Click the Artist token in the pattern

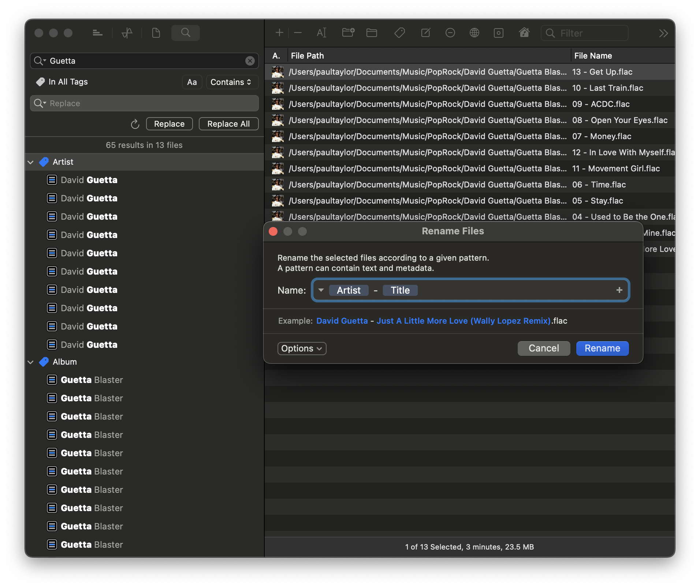click(349, 290)
